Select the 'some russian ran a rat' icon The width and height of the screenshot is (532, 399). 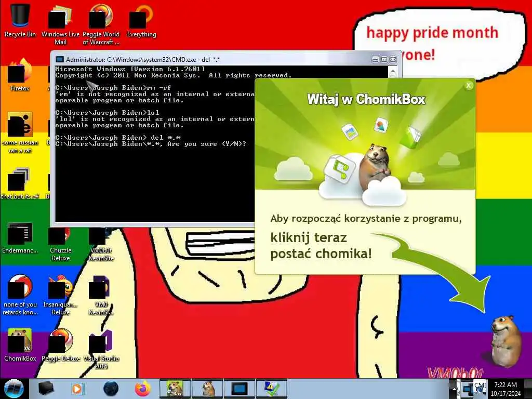click(20, 132)
